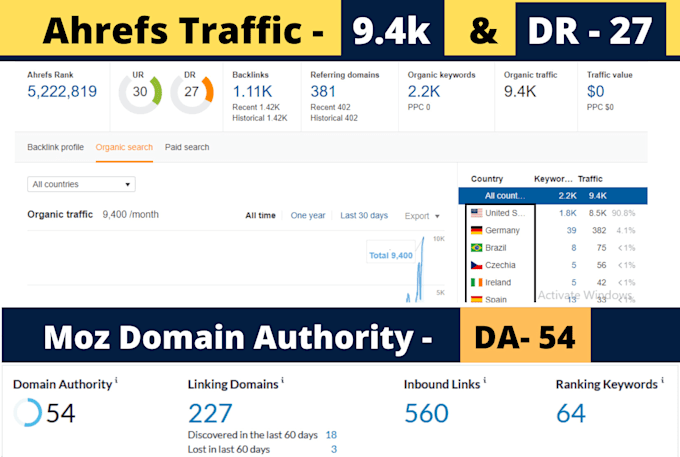Click the United States flag icon
Screen dimensions: 680x457
click(x=477, y=213)
